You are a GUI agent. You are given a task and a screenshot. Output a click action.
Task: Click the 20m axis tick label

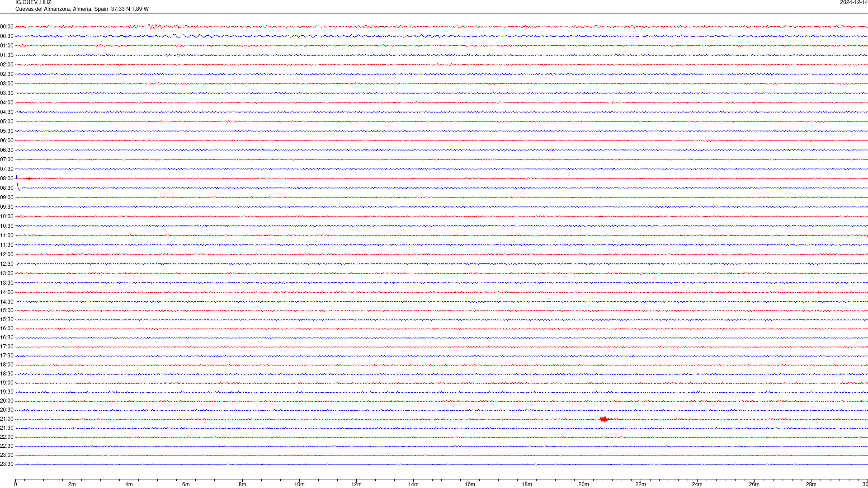584,484
